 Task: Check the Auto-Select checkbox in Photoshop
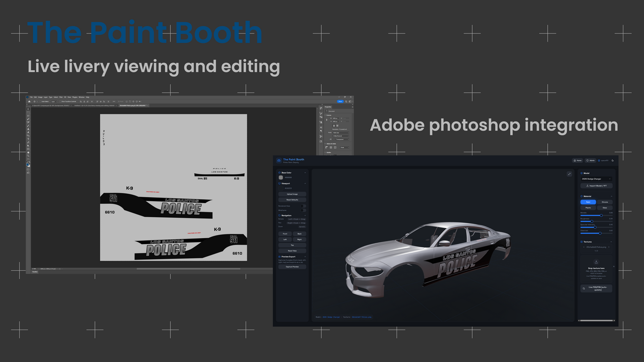pos(41,102)
